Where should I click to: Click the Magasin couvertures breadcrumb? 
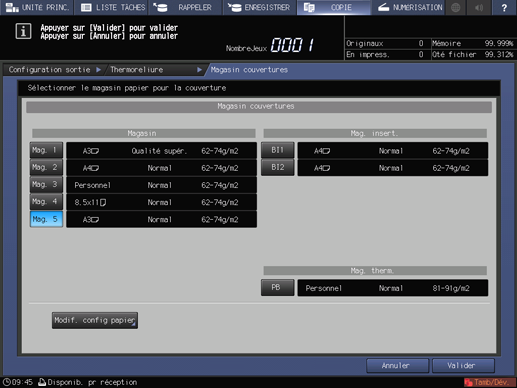[x=249, y=70]
